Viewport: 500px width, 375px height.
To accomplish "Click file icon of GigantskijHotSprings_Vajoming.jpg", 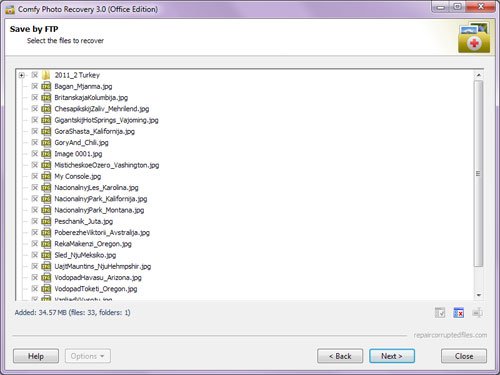I will pos(46,120).
